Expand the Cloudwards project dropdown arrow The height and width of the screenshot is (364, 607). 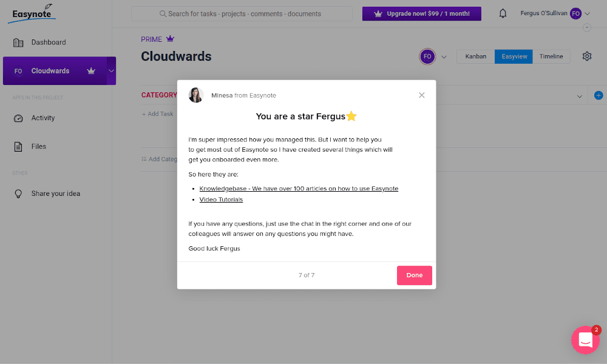coord(111,71)
